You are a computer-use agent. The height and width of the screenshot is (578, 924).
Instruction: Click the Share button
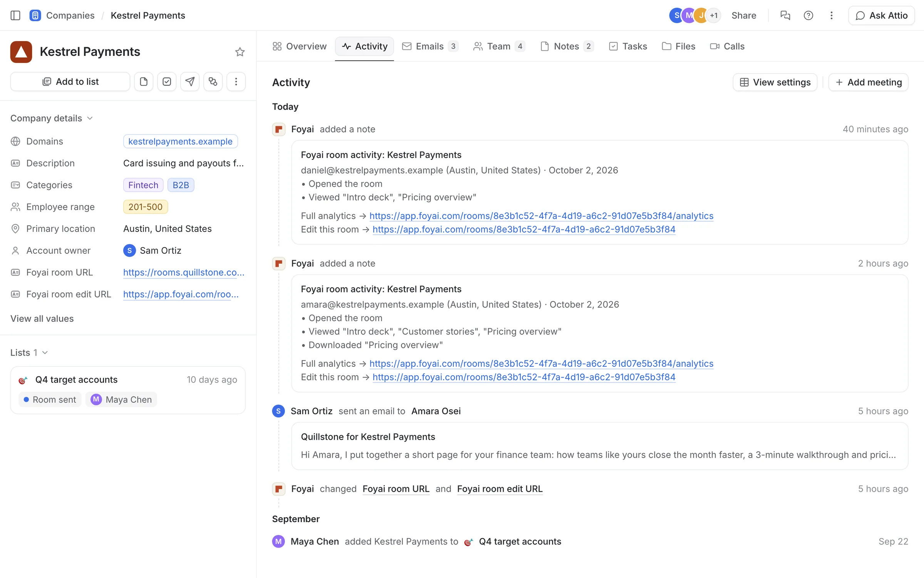pos(744,15)
